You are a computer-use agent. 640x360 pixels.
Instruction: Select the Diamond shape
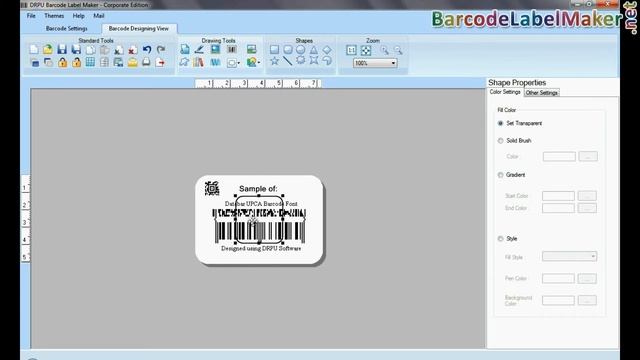point(327,50)
